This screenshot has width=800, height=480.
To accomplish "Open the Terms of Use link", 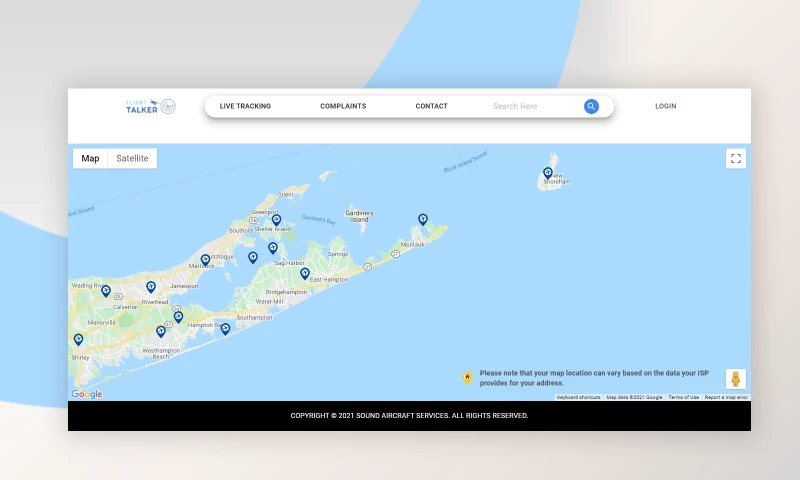I will (x=684, y=397).
